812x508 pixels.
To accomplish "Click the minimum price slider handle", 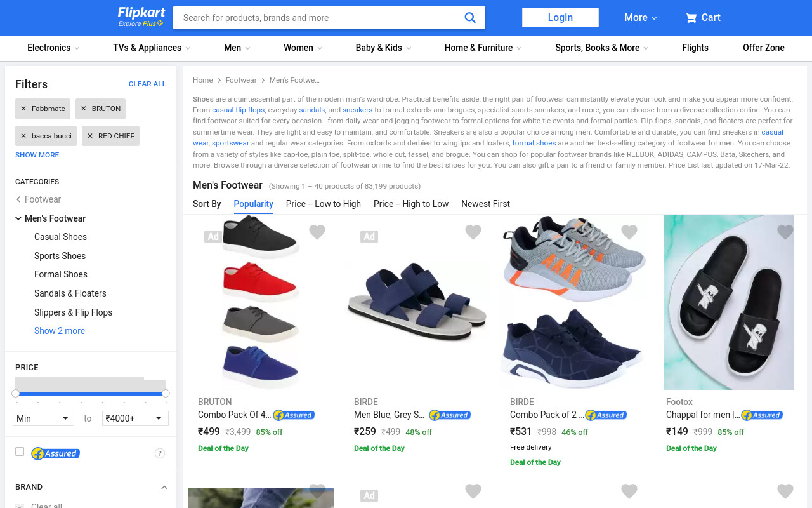I will tap(16, 394).
